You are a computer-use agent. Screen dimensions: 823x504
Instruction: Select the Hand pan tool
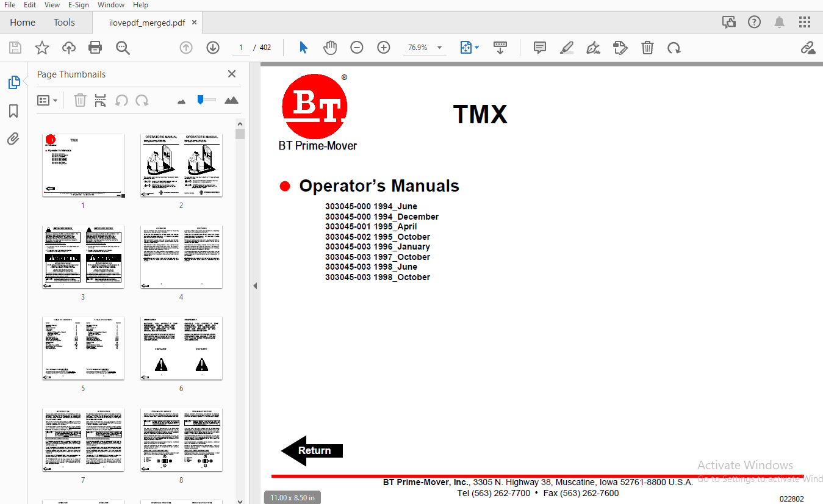pyautogui.click(x=330, y=48)
